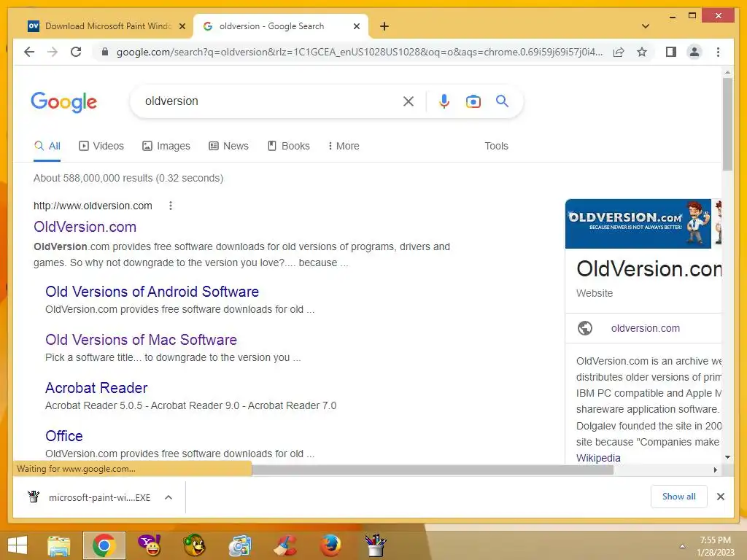Image resolution: width=747 pixels, height=560 pixels.
Task: Click the Google logo
Action: point(64,102)
